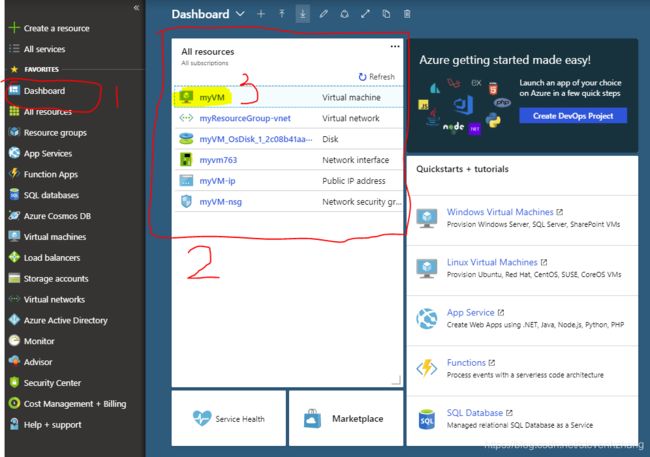Open the All resources tile ellipsis menu

pos(395,46)
